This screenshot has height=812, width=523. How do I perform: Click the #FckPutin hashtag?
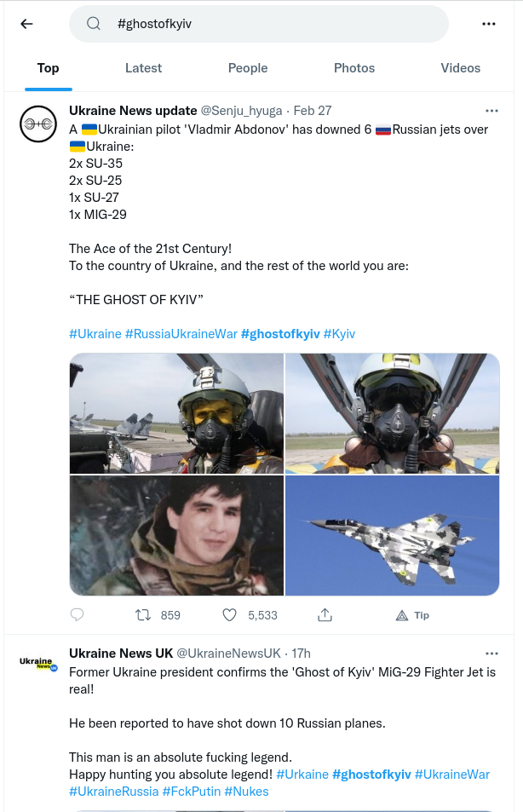tap(192, 792)
